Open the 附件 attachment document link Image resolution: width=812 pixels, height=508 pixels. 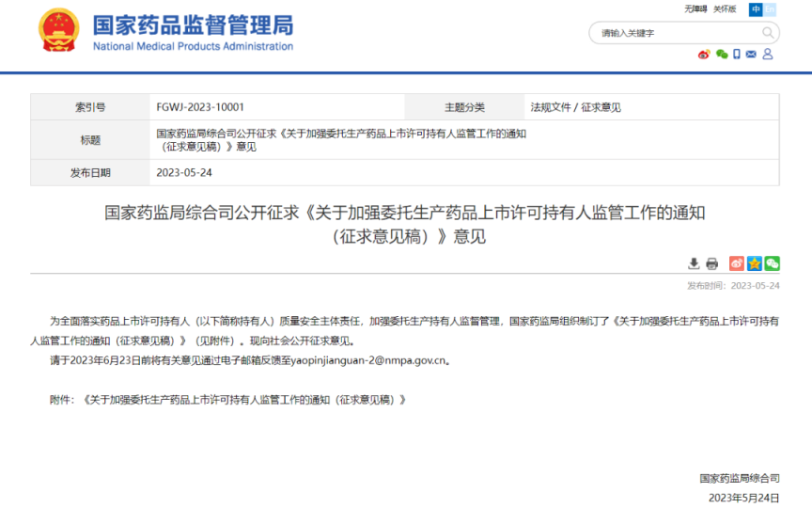click(x=244, y=400)
